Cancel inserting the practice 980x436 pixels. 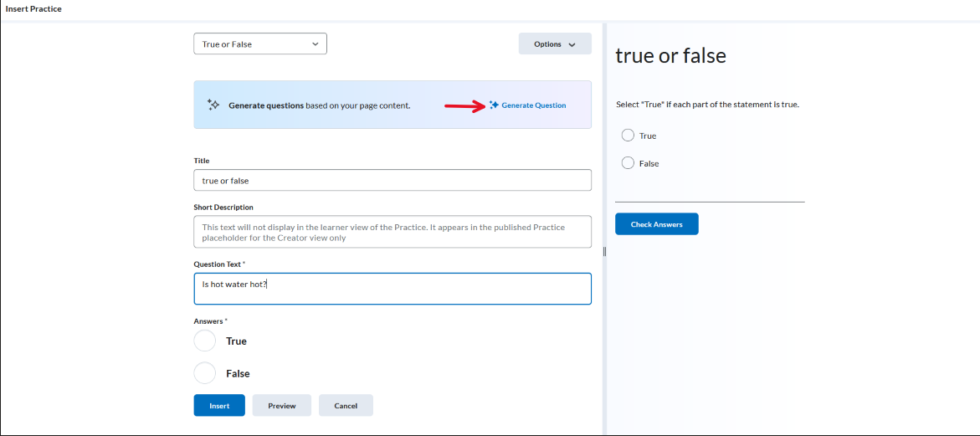coord(346,405)
